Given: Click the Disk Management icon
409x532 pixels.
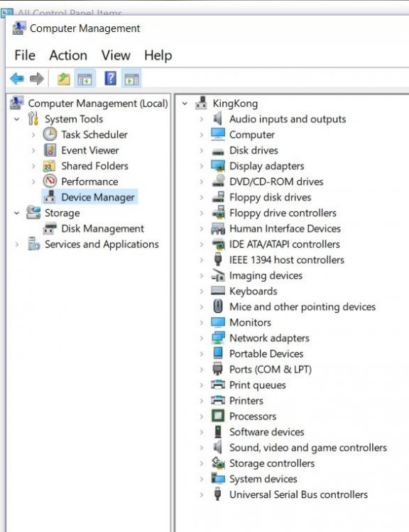Looking at the screenshot, I should [x=50, y=228].
